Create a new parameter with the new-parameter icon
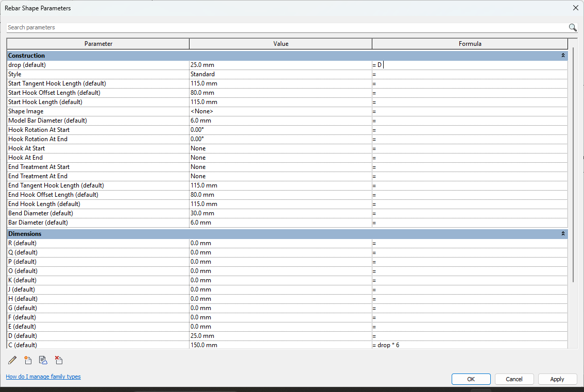Screen dimensions: 584x392 click(28, 360)
